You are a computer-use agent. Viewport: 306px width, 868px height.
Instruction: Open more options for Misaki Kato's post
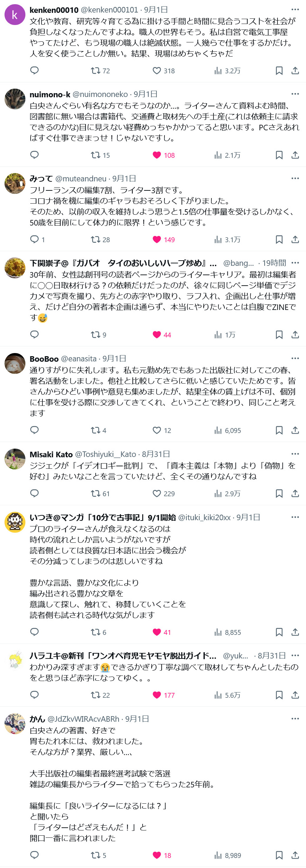click(295, 454)
